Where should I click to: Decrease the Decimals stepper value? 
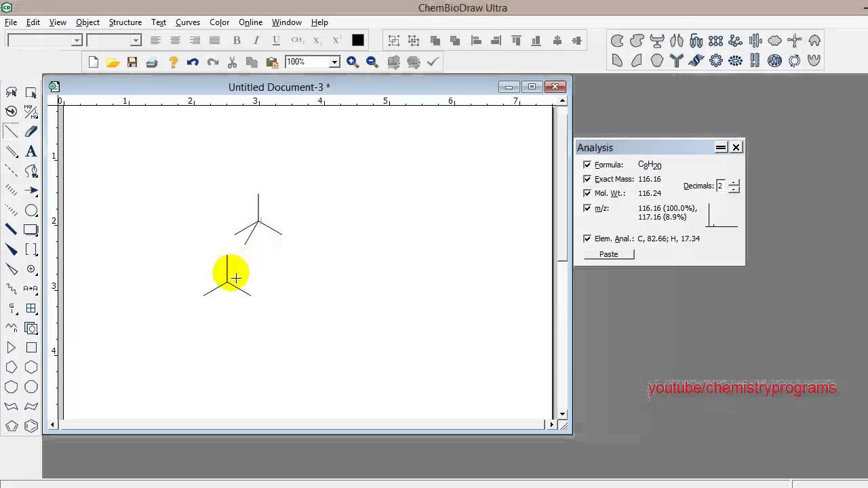point(734,189)
